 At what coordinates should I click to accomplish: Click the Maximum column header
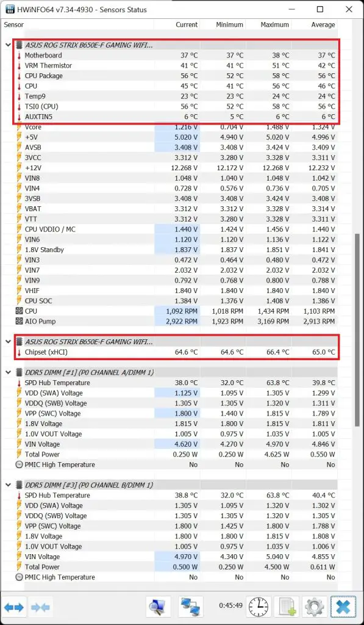coord(268,24)
